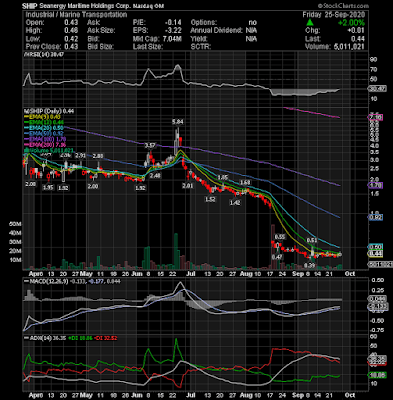Screen dimensions: 393x400
Task: Click the P/E value '-0.14'
Action: pos(173,23)
